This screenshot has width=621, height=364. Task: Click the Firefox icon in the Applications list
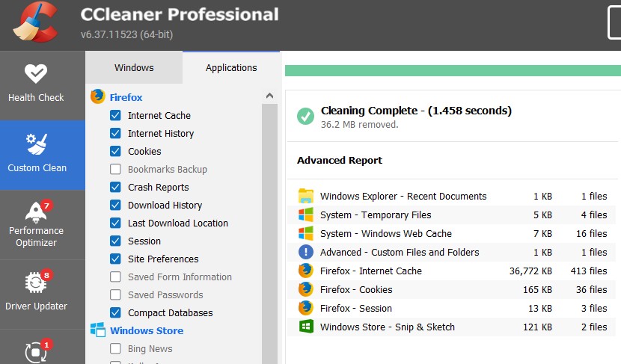click(x=98, y=96)
